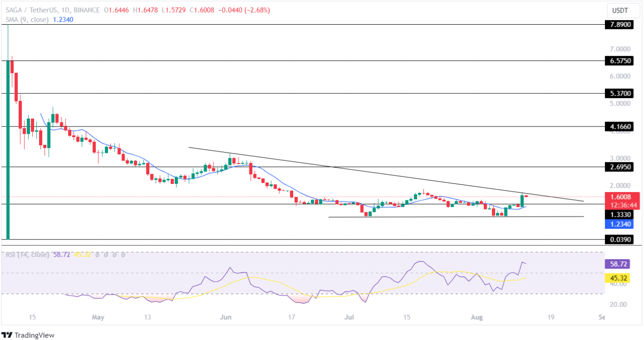Click the 2.0000 price axis tick
644x340 pixels.
click(x=621, y=185)
